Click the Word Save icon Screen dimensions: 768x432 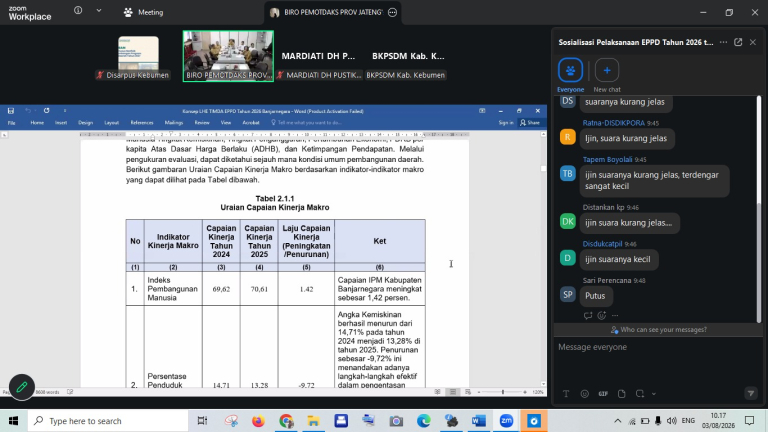click(11, 111)
